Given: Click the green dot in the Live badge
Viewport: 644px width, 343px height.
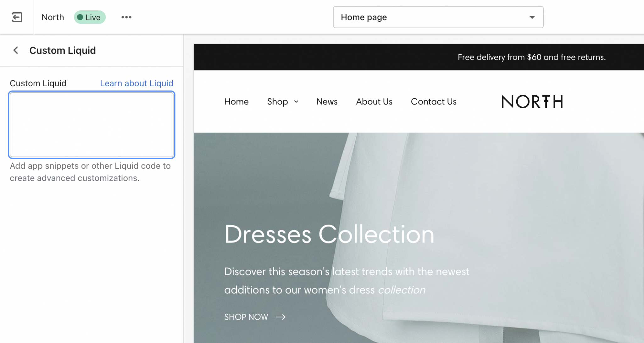Looking at the screenshot, I should (81, 17).
